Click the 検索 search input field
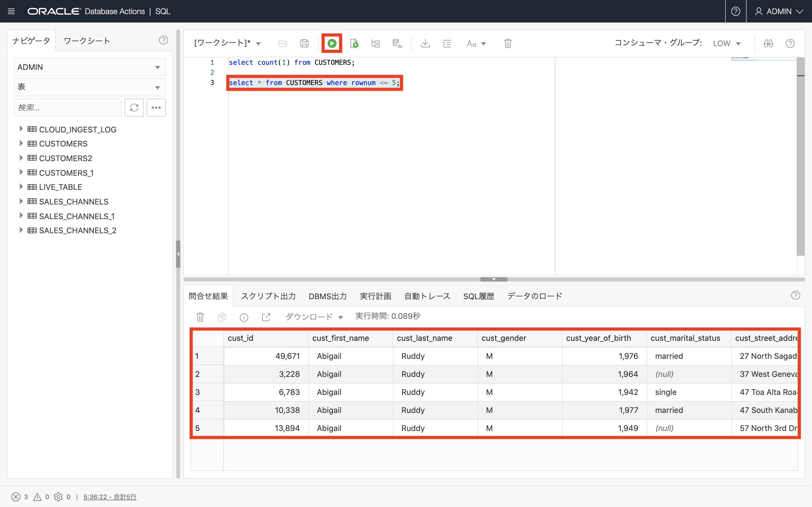Image resolution: width=812 pixels, height=507 pixels. coord(68,108)
